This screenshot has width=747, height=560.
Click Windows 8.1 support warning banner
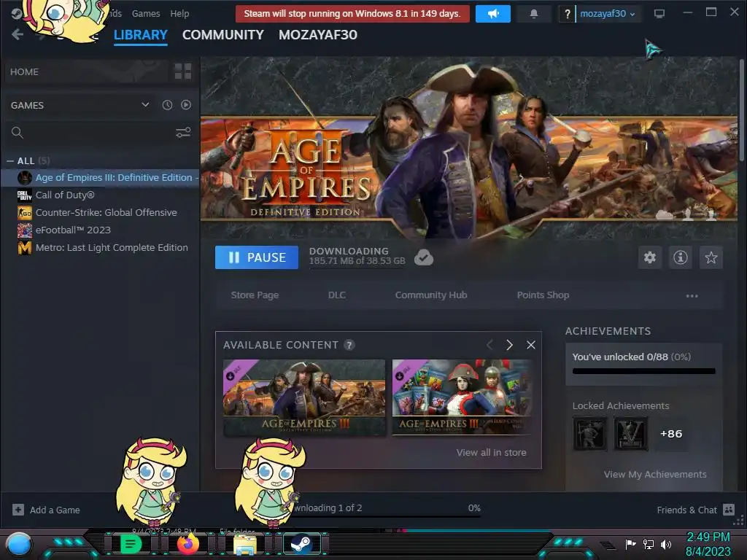point(352,14)
